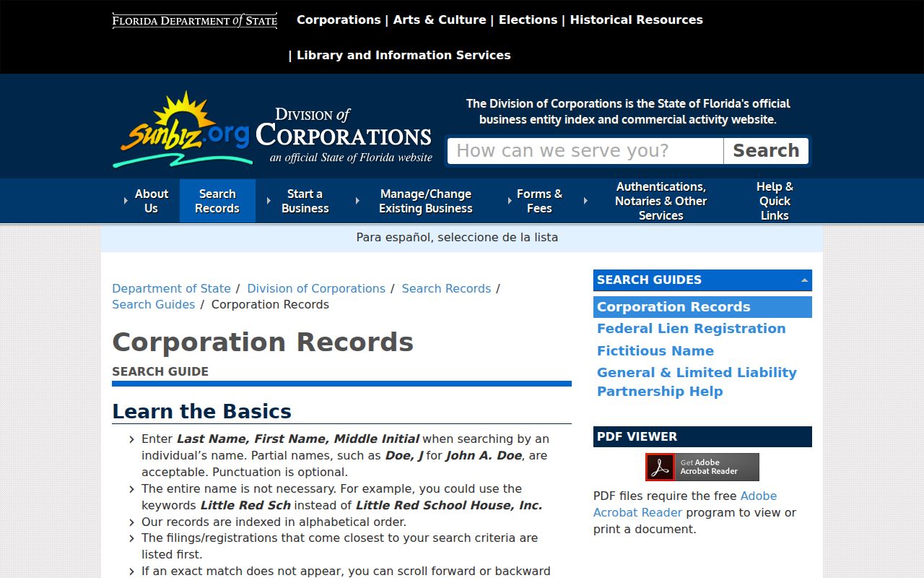Screen dimensions: 924x578
Task: Open the Fictitious Name search guide
Action: (655, 350)
